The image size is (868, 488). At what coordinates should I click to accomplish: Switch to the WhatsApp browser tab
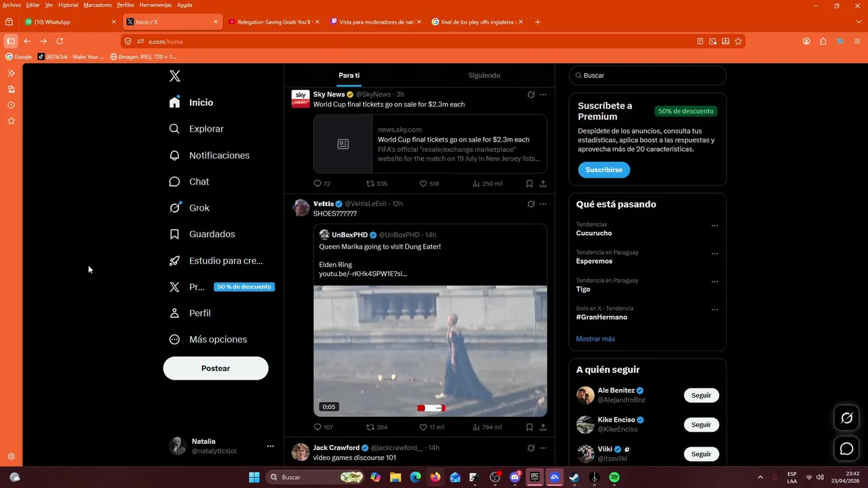tap(71, 22)
